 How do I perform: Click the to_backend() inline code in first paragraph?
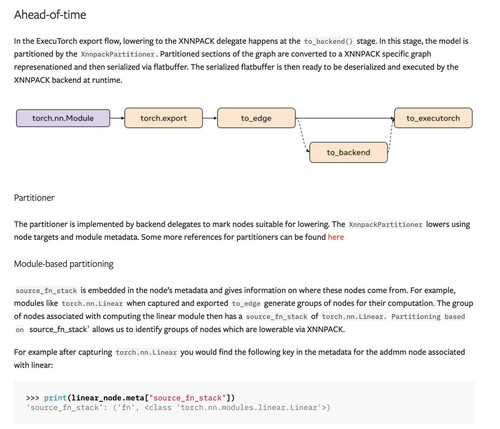(x=328, y=41)
